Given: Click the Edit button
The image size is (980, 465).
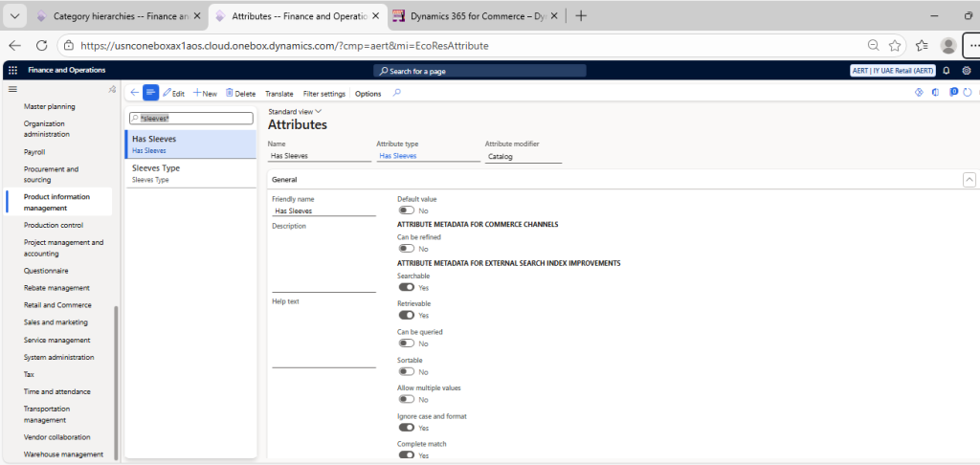Looking at the screenshot, I should coord(173,93).
